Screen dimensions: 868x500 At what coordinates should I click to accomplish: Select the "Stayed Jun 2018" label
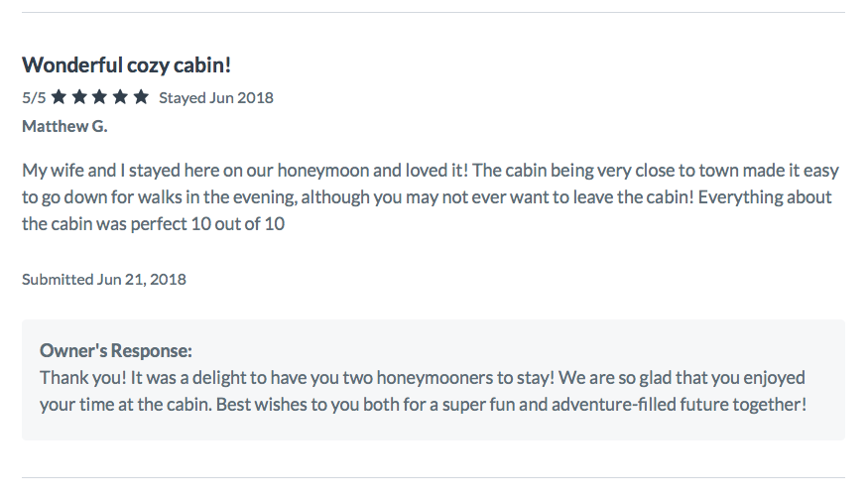[215, 98]
